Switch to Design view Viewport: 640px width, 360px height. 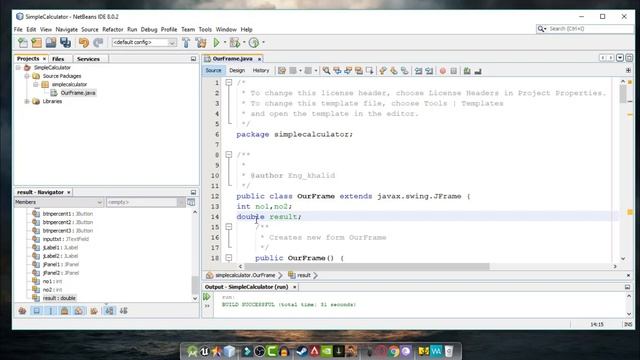[x=237, y=71]
